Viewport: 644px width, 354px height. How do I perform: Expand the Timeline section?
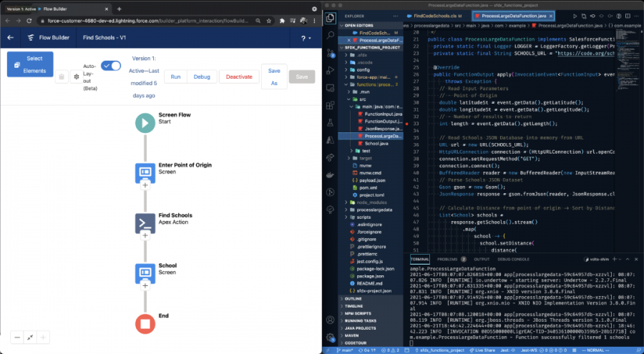click(371, 306)
